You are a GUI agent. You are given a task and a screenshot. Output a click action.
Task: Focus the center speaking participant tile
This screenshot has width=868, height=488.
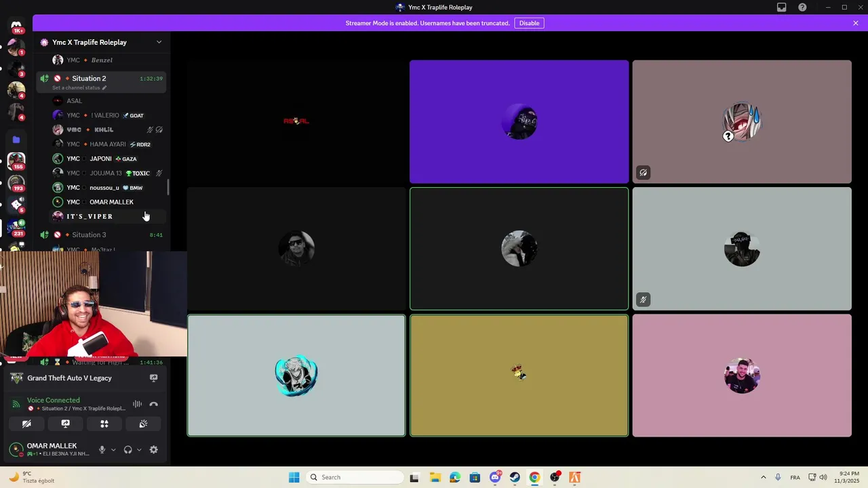(x=519, y=249)
